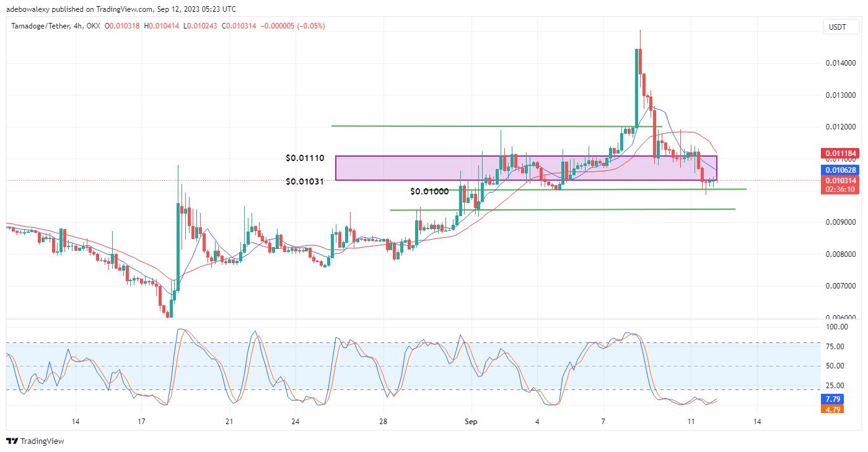The image size is (868, 452).
Task: Click the countdown timer 02:36:10
Action: click(841, 189)
